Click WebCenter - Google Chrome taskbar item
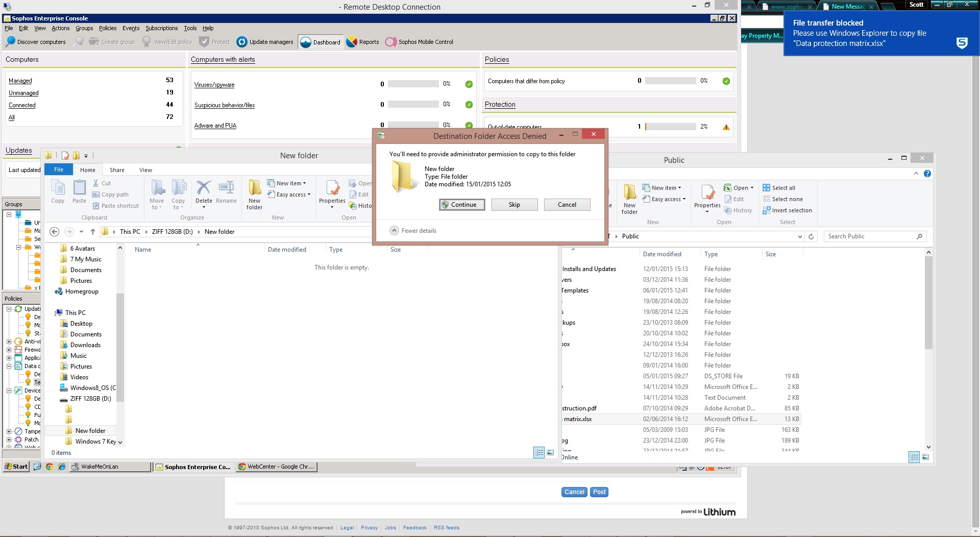 (276, 467)
